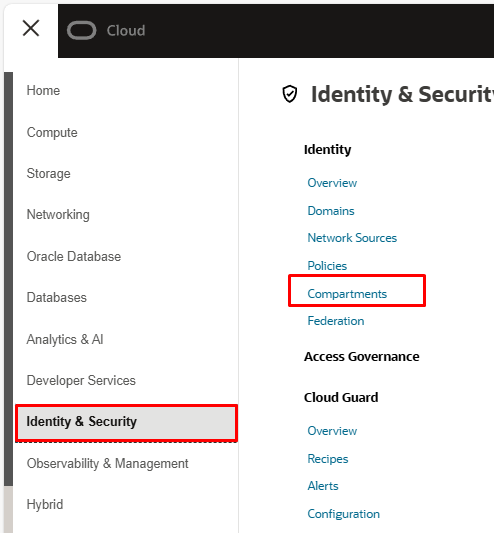Click the Oracle Cloud logo icon

pyautogui.click(x=82, y=31)
